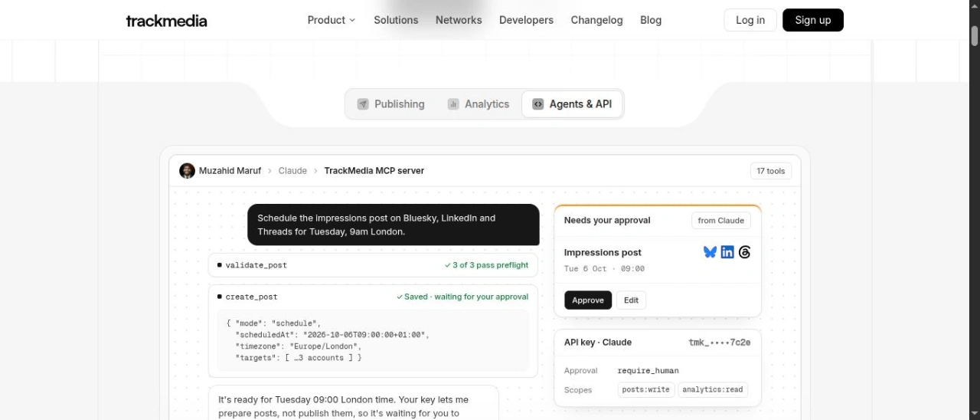This screenshot has height=420, width=980.
Task: Click the Saved waiting for your approval status
Action: point(462,297)
